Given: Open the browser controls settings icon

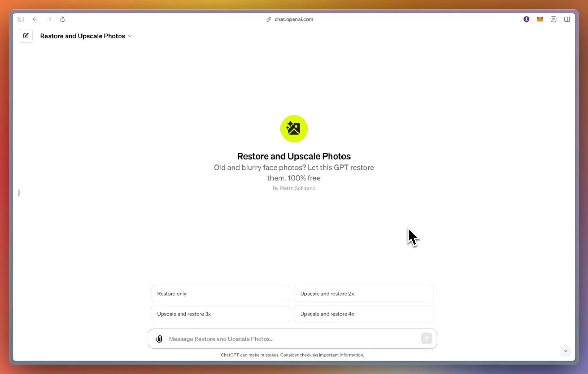Looking at the screenshot, I should 553,19.
